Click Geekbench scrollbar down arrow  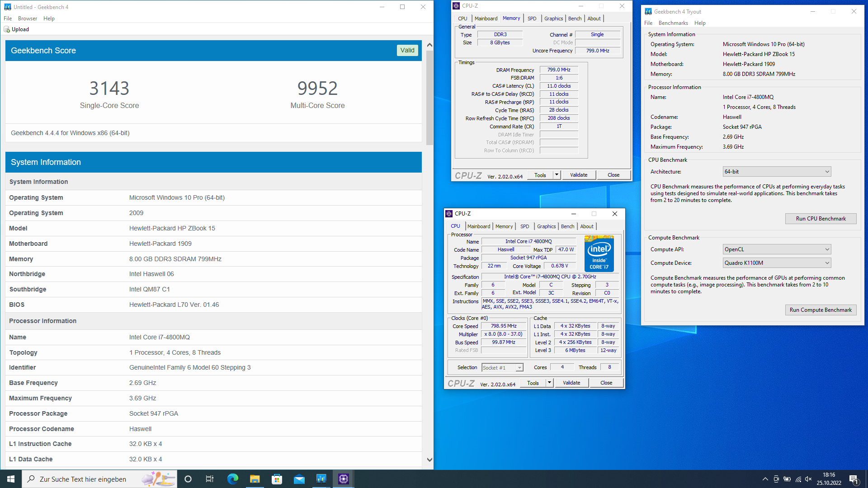coord(429,460)
